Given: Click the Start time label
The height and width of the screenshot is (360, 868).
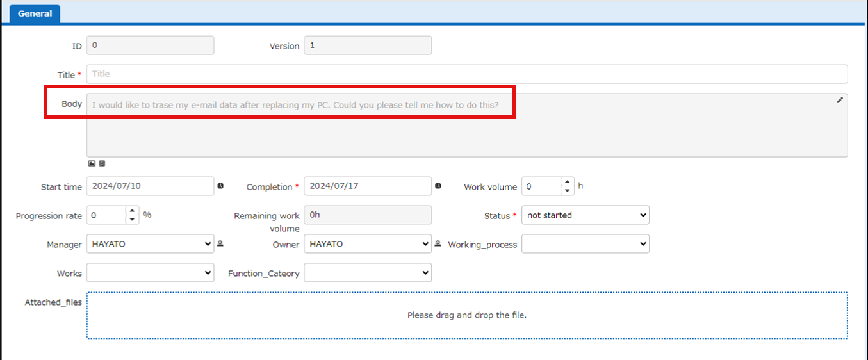Looking at the screenshot, I should click(x=61, y=187).
